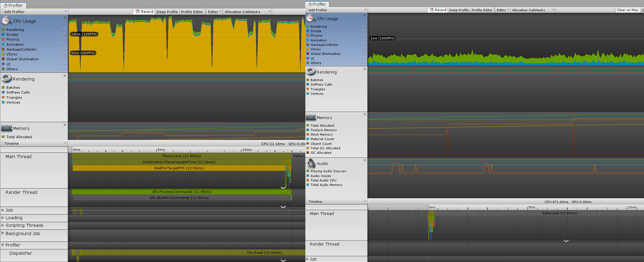The image size is (644, 262).
Task: Expand the Loading thread group
Action: pyautogui.click(x=3, y=217)
